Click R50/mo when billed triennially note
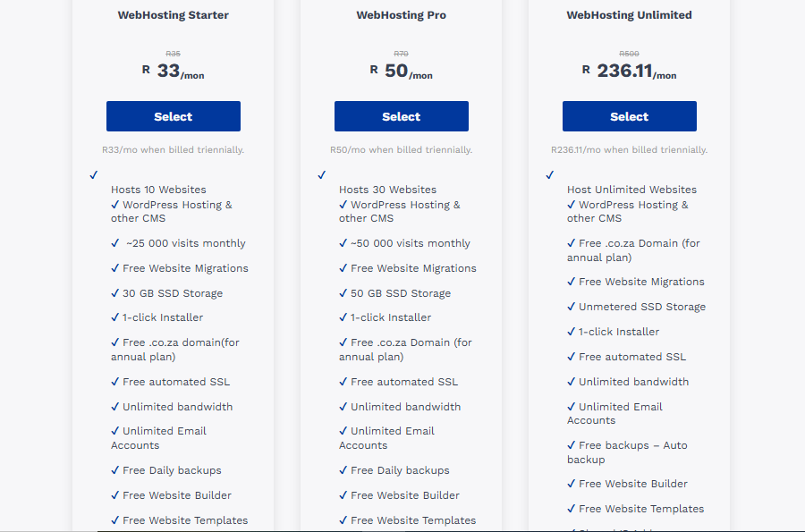The width and height of the screenshot is (805, 532). coord(401,150)
